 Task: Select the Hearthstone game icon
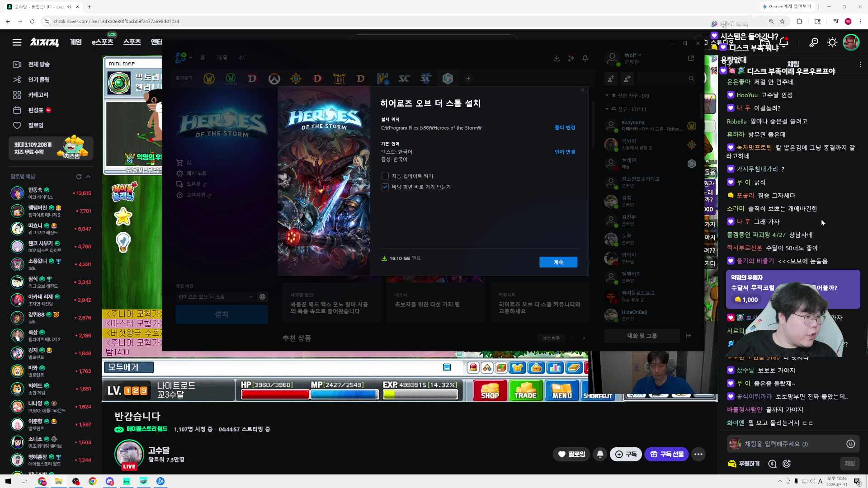point(296,79)
